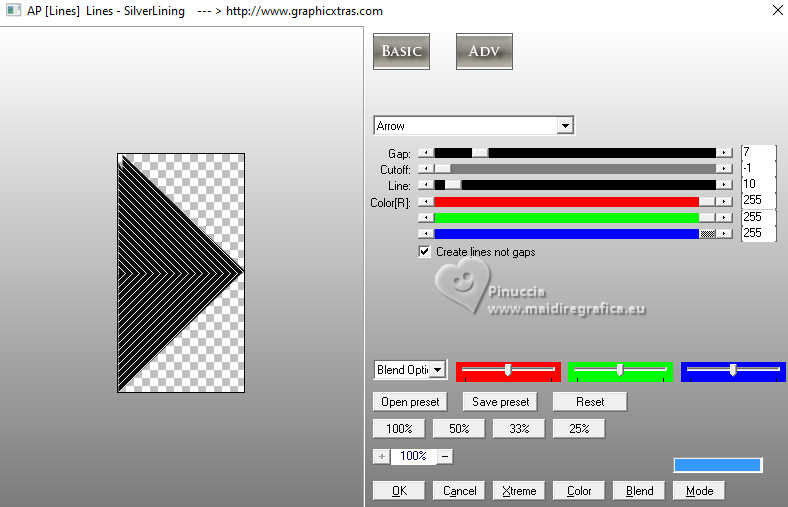Click the Line slider track
Viewport: 788px width, 507px height.
tap(575, 185)
